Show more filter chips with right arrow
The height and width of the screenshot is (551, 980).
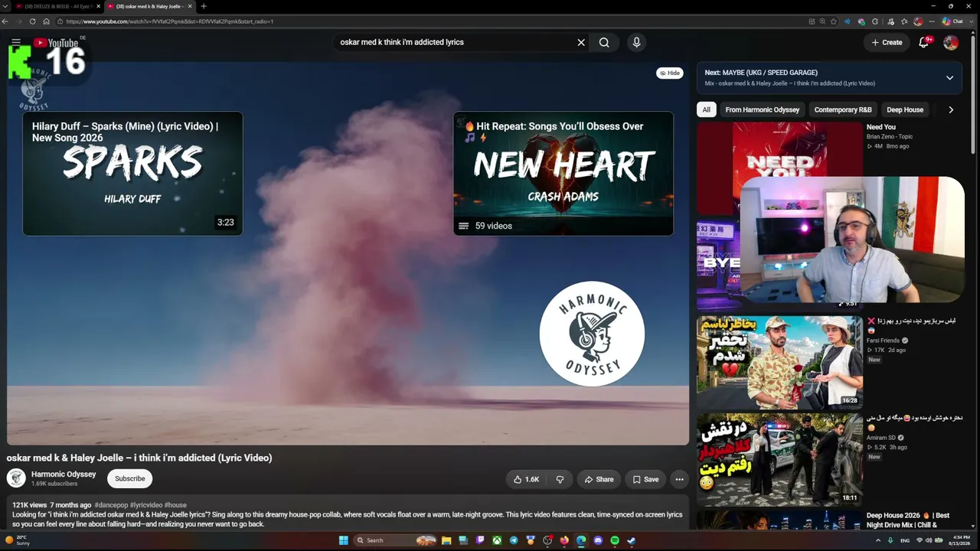(x=951, y=109)
